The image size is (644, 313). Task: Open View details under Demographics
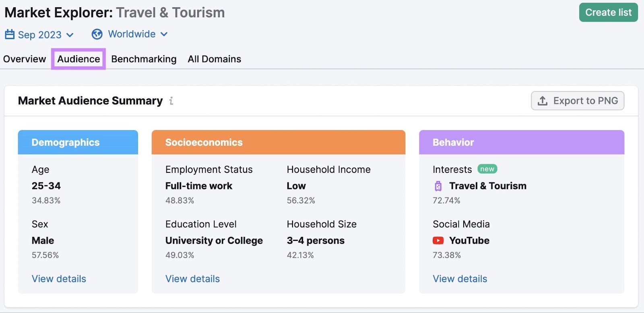(x=59, y=279)
